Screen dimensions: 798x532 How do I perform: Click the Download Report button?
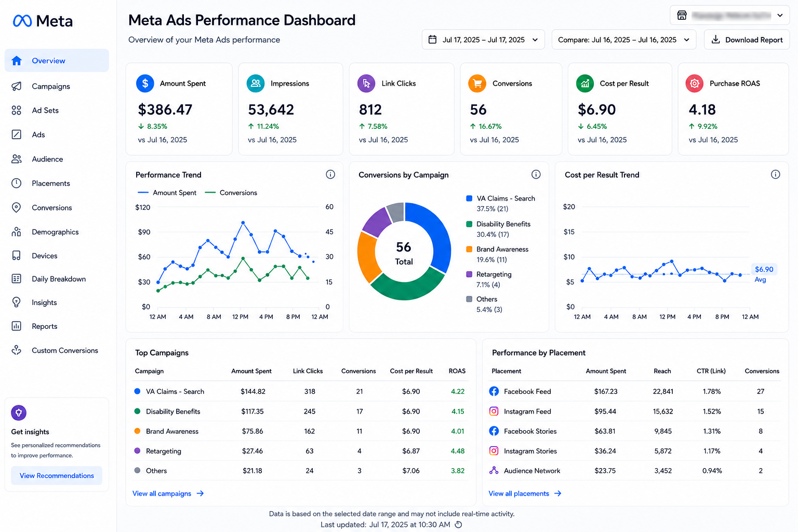[x=747, y=39]
